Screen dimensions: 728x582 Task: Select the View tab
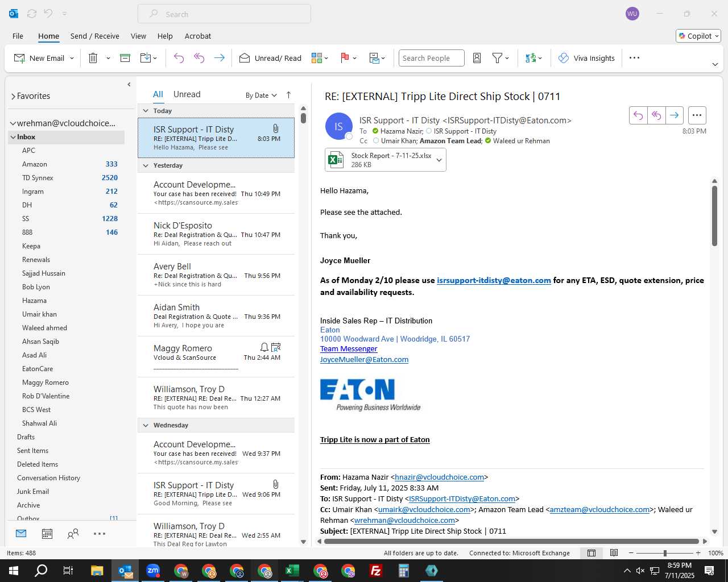(138, 36)
